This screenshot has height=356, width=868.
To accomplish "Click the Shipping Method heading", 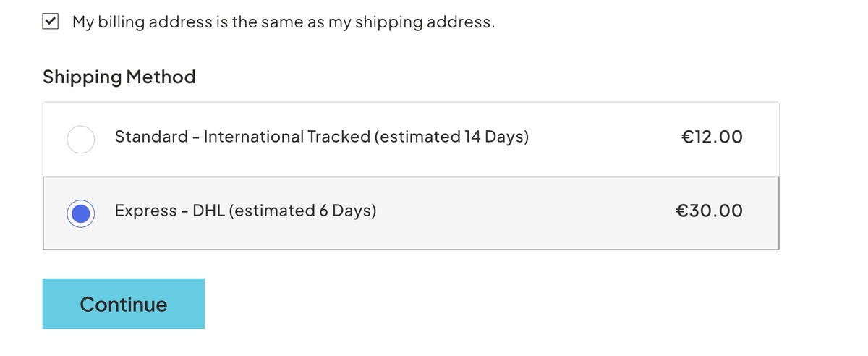I will tap(119, 77).
